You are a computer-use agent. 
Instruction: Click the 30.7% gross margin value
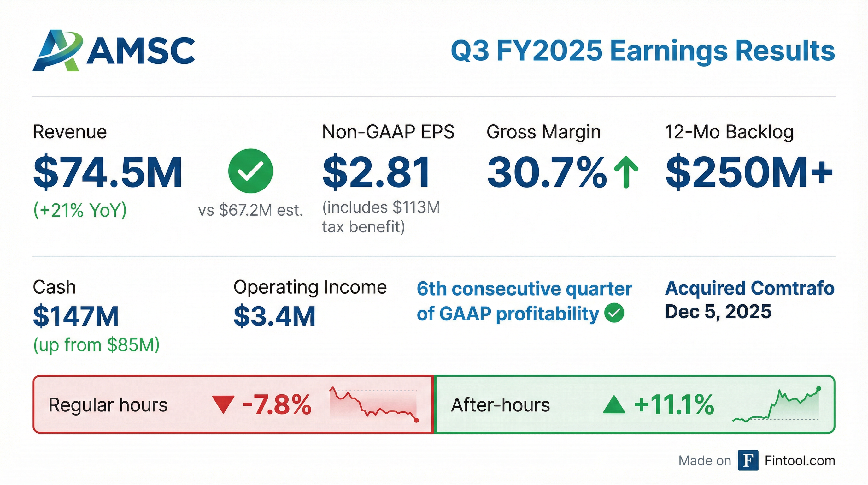click(x=547, y=172)
